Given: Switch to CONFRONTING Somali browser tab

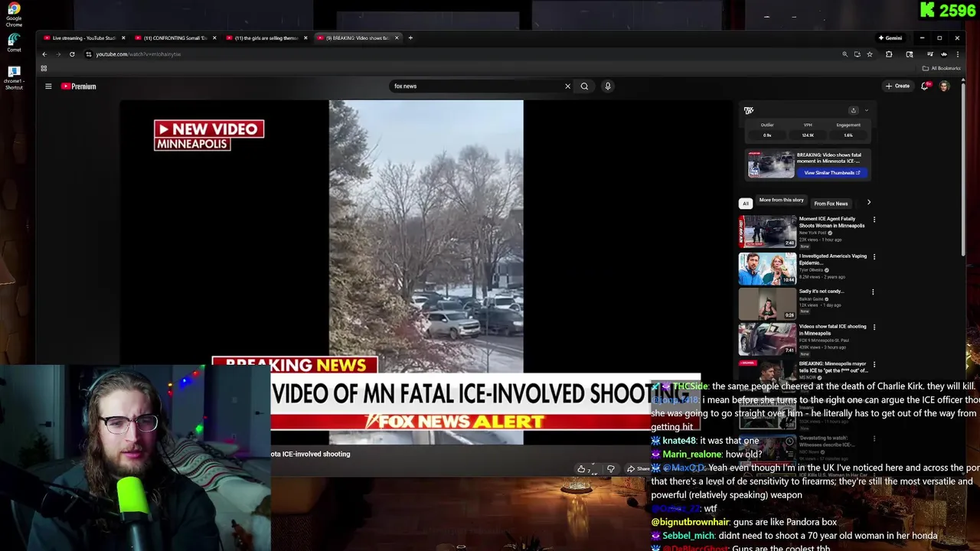Looking at the screenshot, I should 175,37.
